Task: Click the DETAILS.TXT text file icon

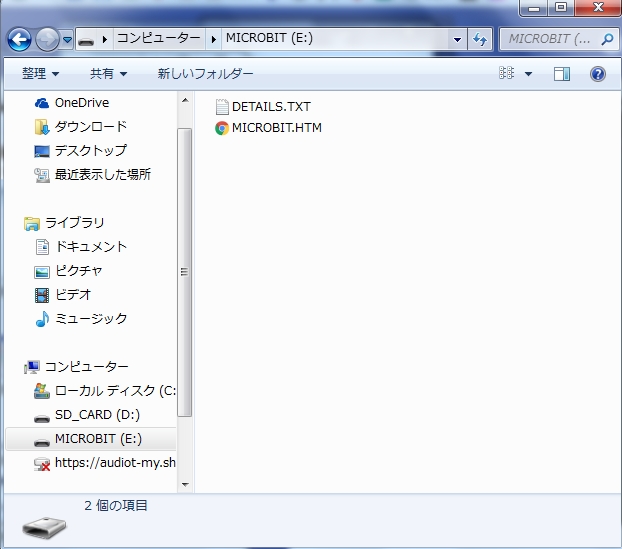Action: (x=222, y=107)
